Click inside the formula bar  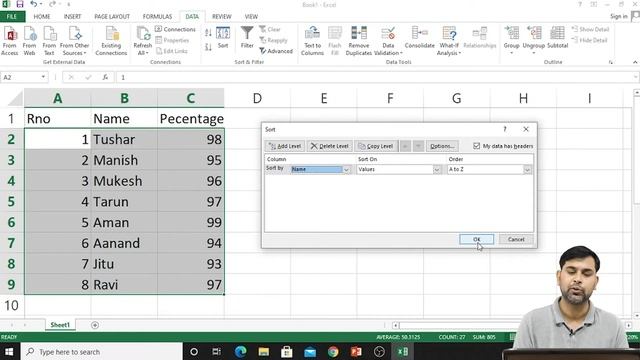[x=376, y=77]
